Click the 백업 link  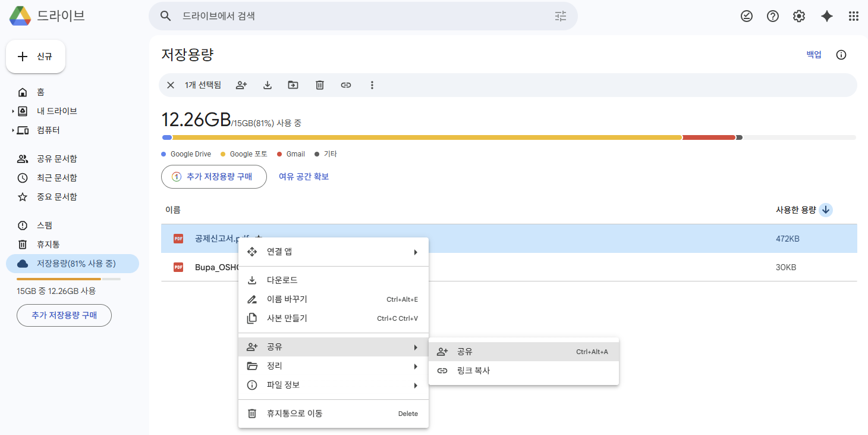pyautogui.click(x=814, y=55)
